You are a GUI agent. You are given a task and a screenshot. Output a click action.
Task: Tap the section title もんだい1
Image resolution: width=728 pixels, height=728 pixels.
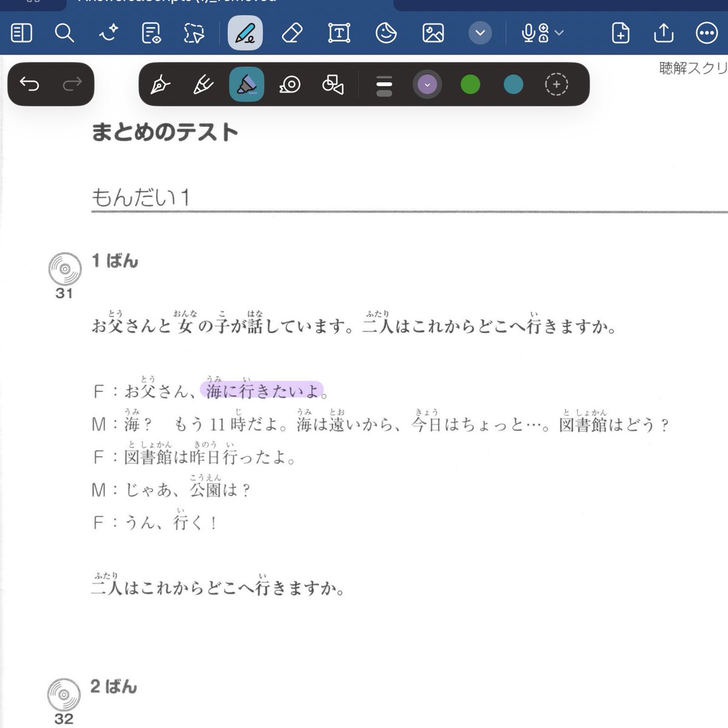click(141, 198)
